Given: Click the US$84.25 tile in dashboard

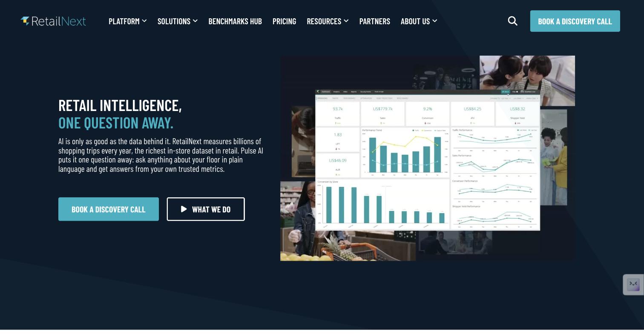Looking at the screenshot, I should coord(472,114).
